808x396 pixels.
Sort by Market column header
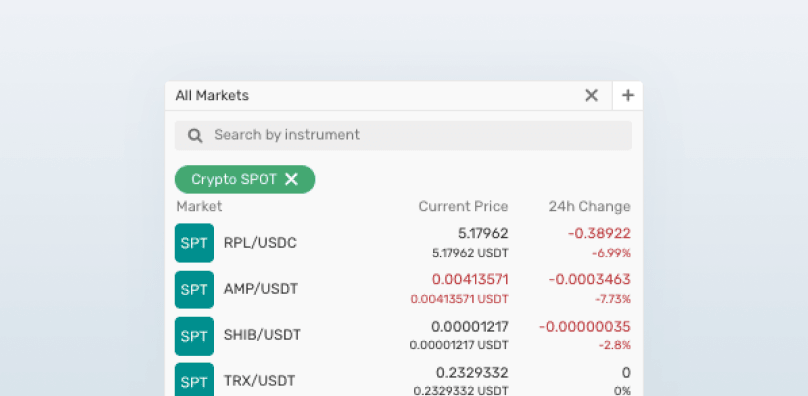[199, 206]
